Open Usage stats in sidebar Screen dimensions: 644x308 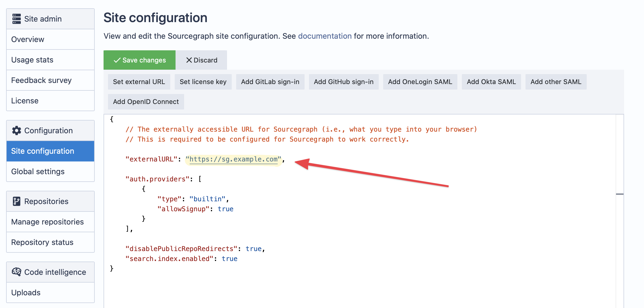[50, 60]
